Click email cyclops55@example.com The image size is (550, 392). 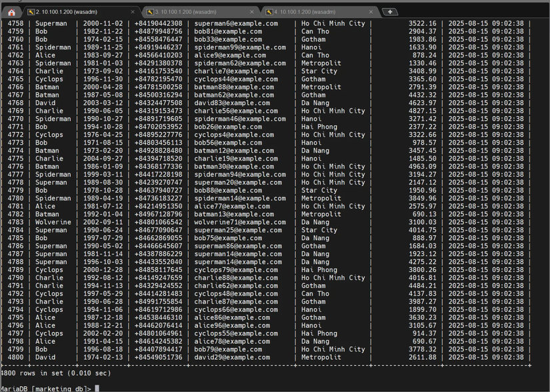[x=236, y=333]
